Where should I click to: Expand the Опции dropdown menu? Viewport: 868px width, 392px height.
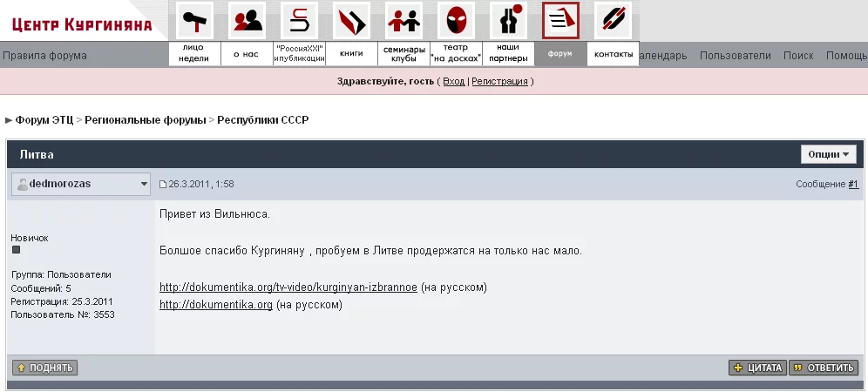tap(828, 154)
